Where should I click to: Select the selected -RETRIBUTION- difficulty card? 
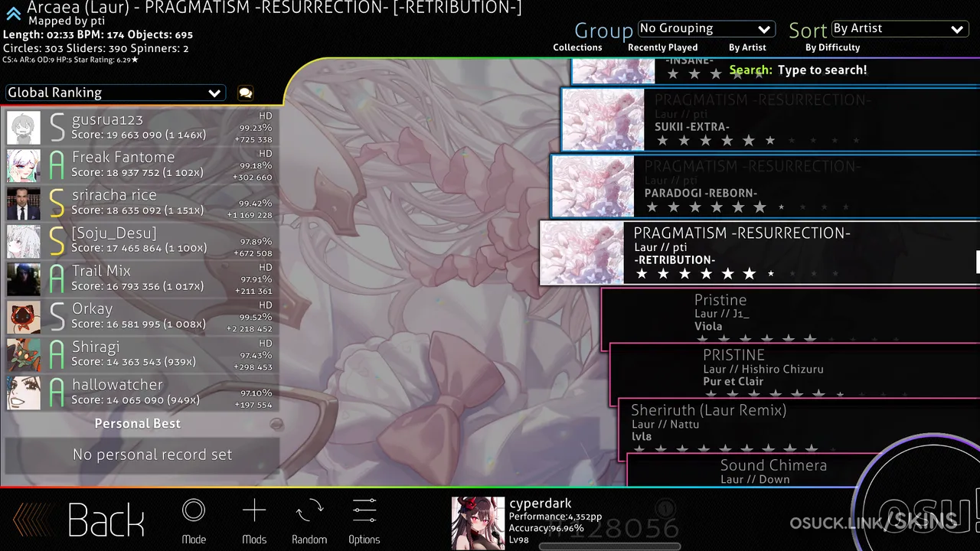click(x=759, y=253)
